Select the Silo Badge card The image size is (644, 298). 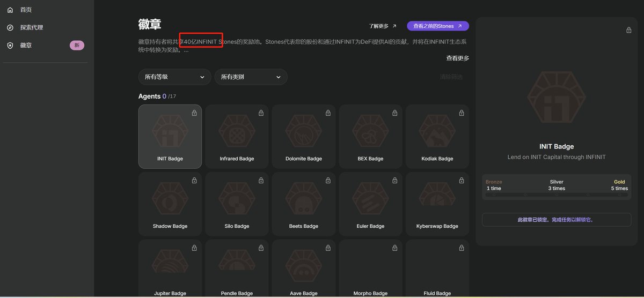point(237,204)
